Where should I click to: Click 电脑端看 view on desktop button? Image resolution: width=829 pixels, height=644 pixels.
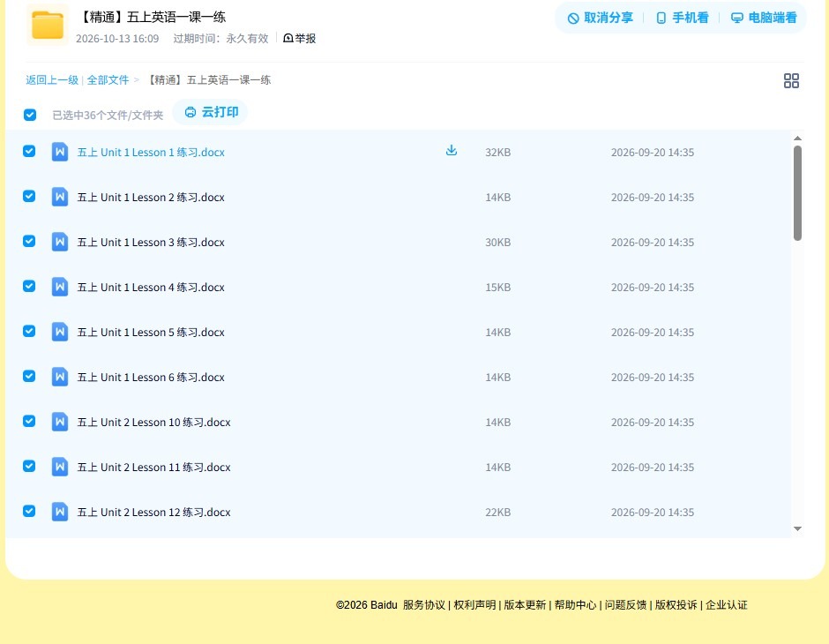click(764, 18)
